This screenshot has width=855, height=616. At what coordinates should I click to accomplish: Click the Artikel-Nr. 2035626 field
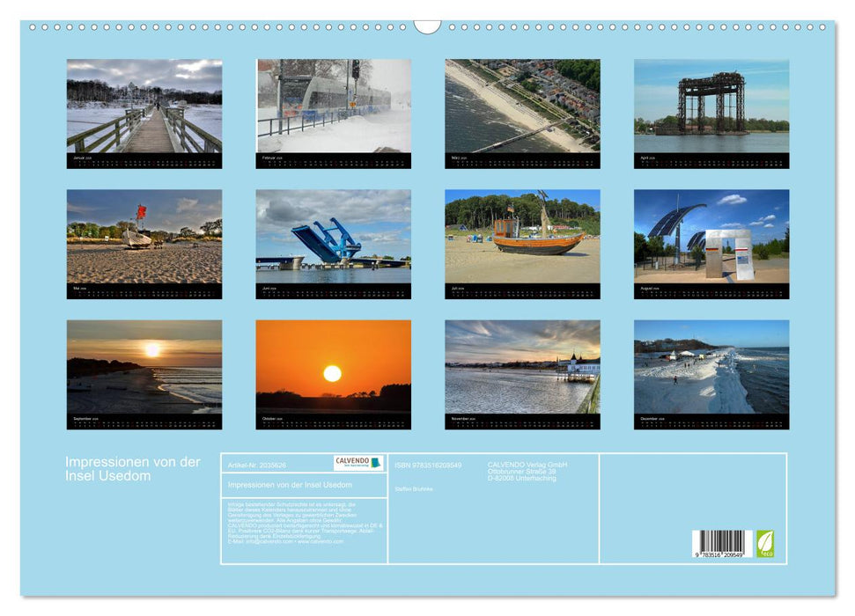pos(258,464)
